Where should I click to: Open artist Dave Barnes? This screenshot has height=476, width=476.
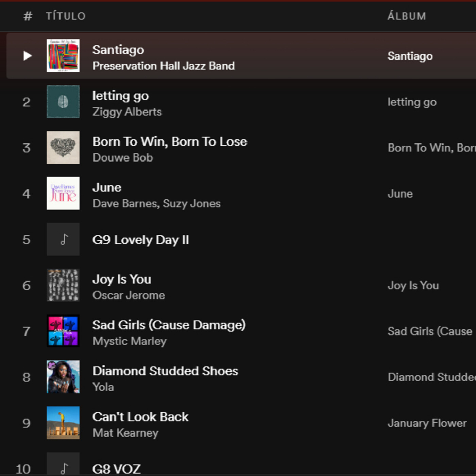click(x=124, y=204)
